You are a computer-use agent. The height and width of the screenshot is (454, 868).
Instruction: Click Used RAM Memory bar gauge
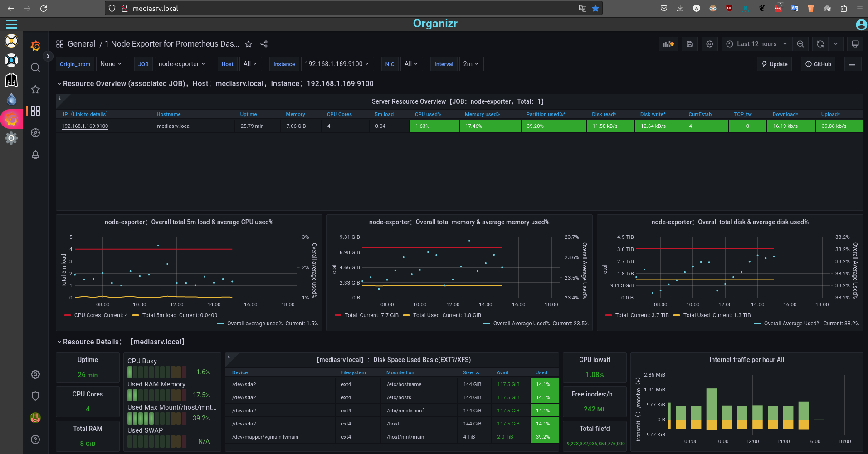coord(156,396)
